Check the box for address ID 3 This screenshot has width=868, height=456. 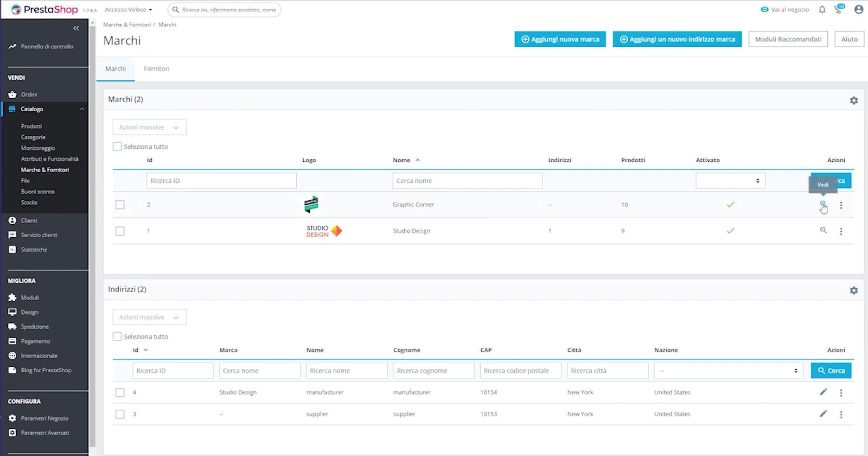[120, 414]
